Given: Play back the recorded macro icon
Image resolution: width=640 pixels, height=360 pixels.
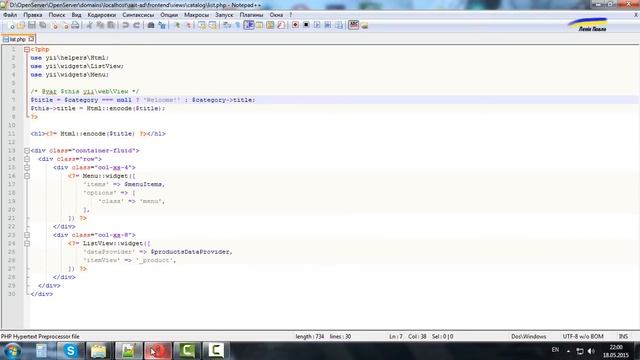Looking at the screenshot, I should pos(317,25).
